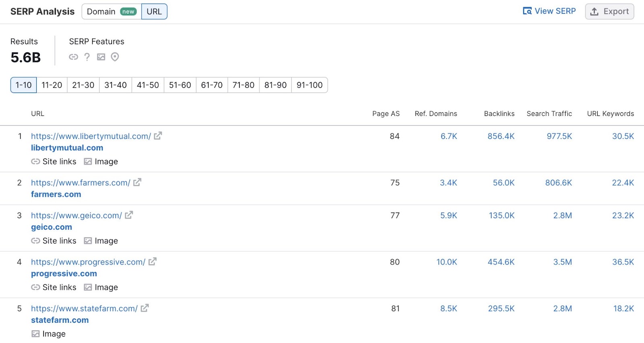644x343 pixels.
Task: Open progressive.com URL via external link icon
Action: tap(153, 262)
